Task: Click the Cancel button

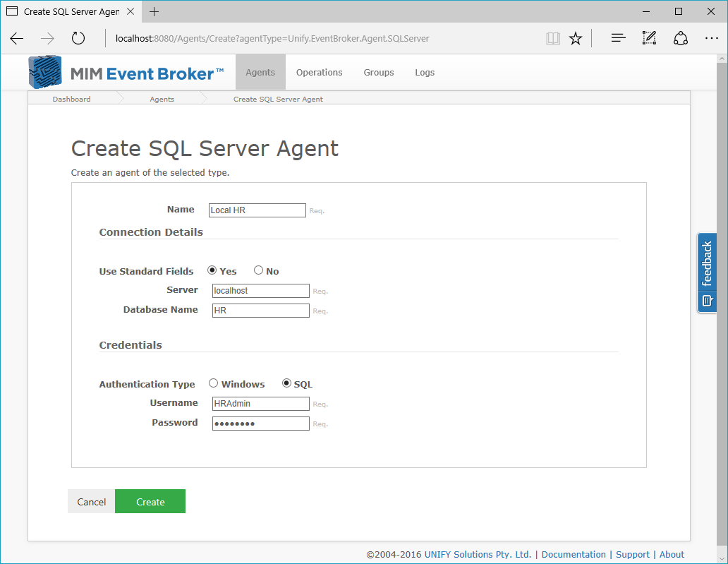Action: [92, 501]
